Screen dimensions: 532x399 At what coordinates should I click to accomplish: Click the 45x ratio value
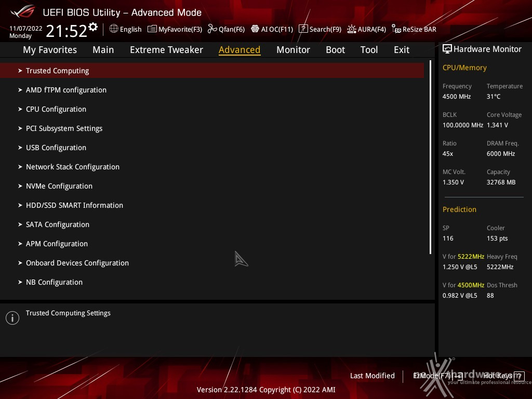coord(448,154)
